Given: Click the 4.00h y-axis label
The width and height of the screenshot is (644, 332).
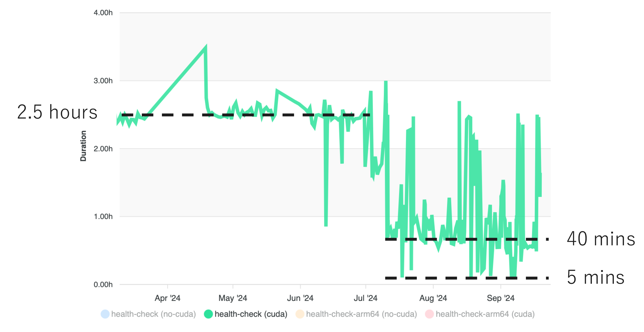Looking at the screenshot, I should click(103, 12).
